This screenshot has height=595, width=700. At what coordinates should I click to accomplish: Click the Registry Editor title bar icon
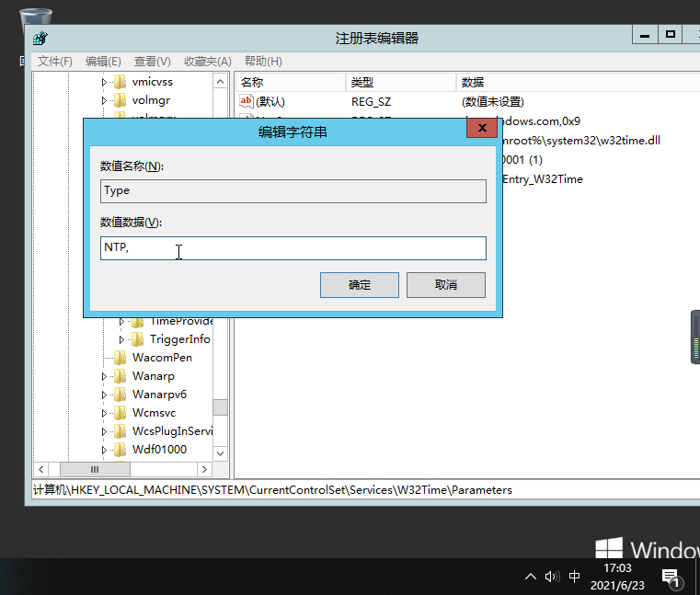tap(40, 39)
